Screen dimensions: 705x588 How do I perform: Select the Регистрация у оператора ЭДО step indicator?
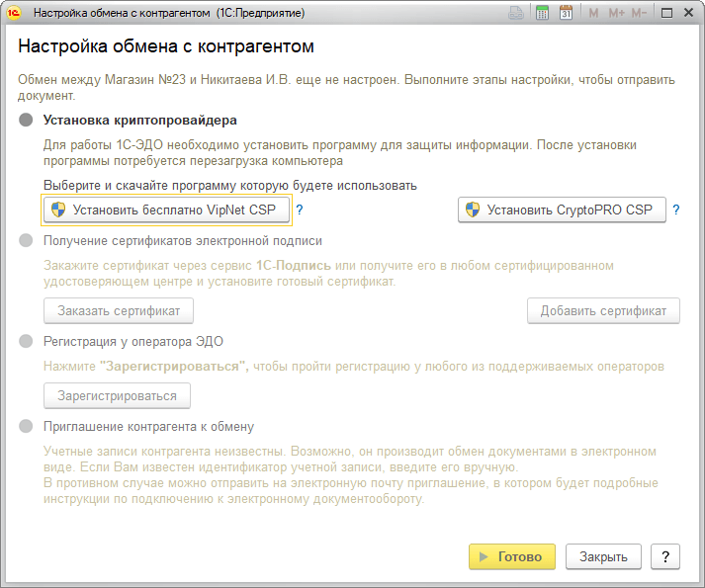point(26,341)
